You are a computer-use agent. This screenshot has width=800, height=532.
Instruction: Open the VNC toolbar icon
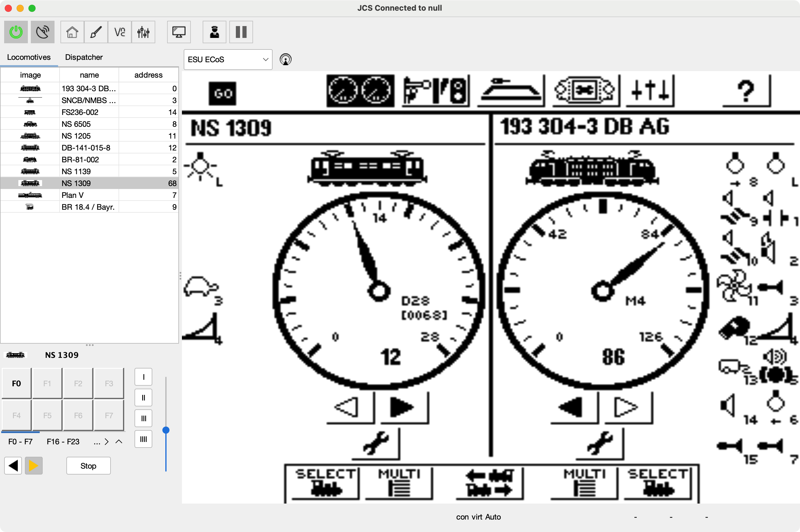tap(119, 32)
